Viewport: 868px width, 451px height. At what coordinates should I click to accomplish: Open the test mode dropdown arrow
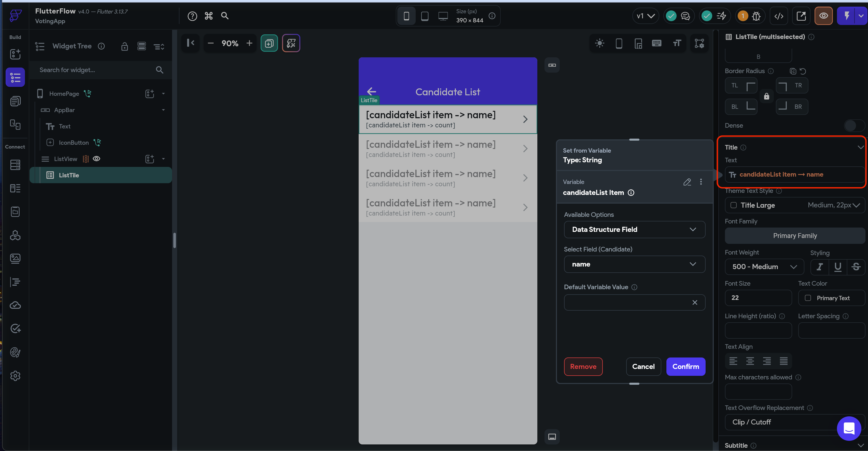(861, 16)
